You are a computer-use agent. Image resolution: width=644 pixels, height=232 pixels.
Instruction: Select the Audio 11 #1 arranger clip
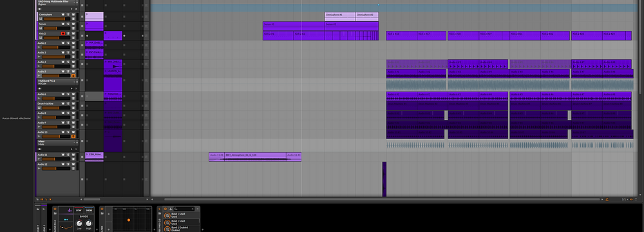216,157
